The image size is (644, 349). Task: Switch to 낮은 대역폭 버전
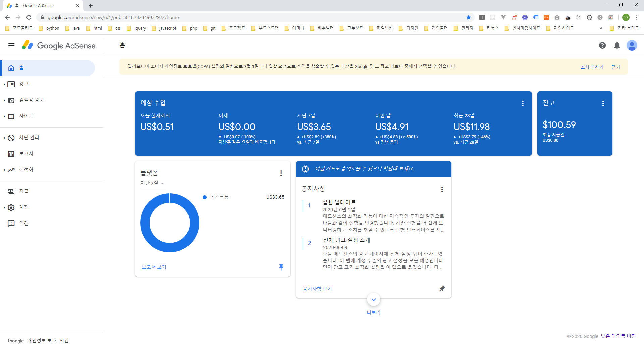click(618, 336)
